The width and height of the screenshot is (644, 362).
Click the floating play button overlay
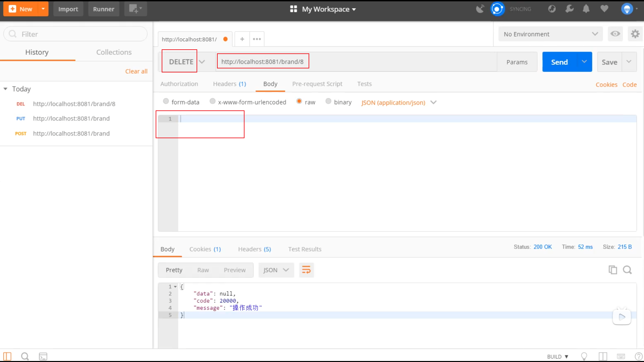pos(622,317)
